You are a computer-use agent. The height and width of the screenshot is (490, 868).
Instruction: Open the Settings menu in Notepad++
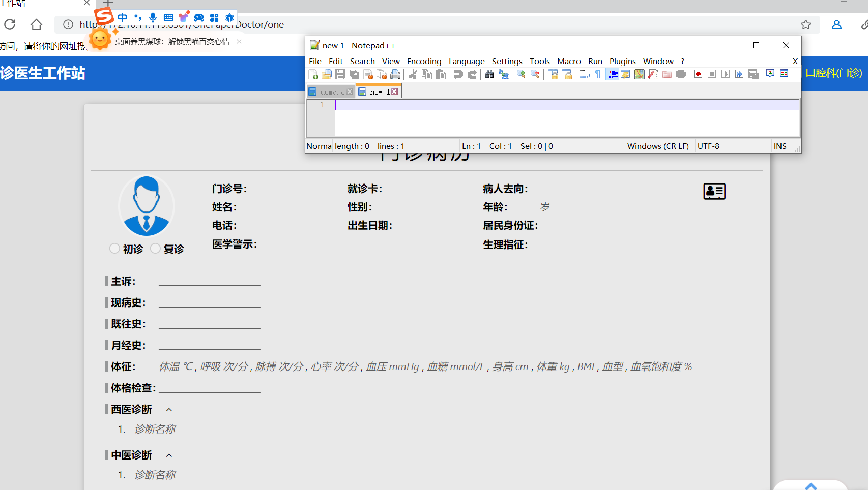tap(507, 61)
